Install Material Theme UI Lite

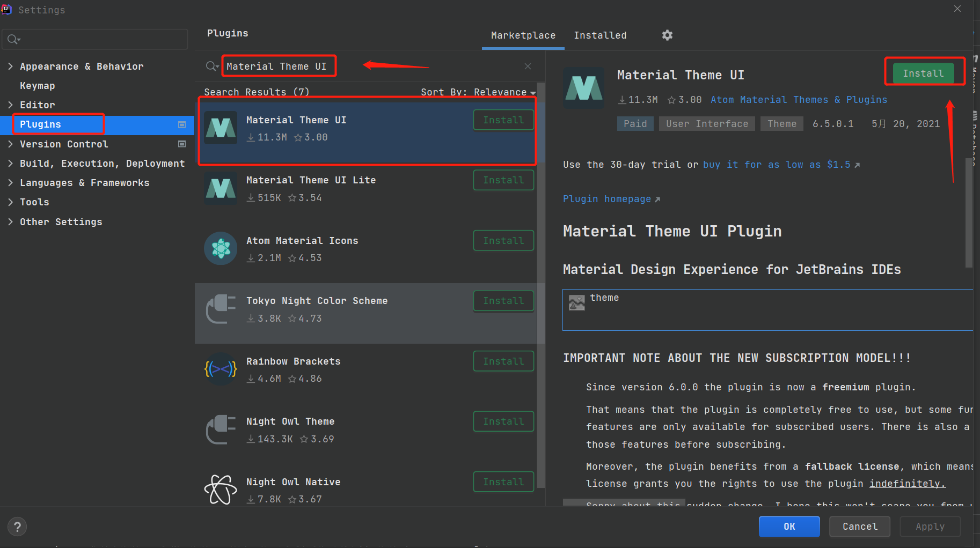pyautogui.click(x=503, y=180)
